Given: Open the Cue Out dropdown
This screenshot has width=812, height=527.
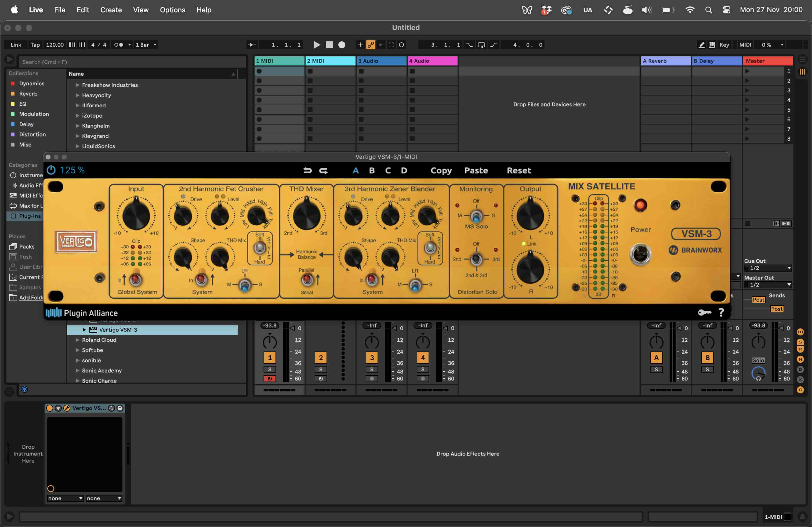Looking at the screenshot, I should coord(768,268).
